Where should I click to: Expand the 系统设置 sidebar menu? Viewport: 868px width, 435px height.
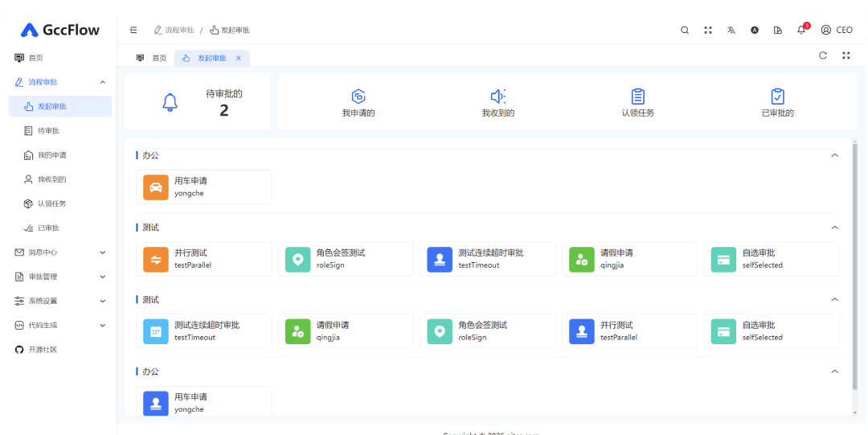pos(59,301)
